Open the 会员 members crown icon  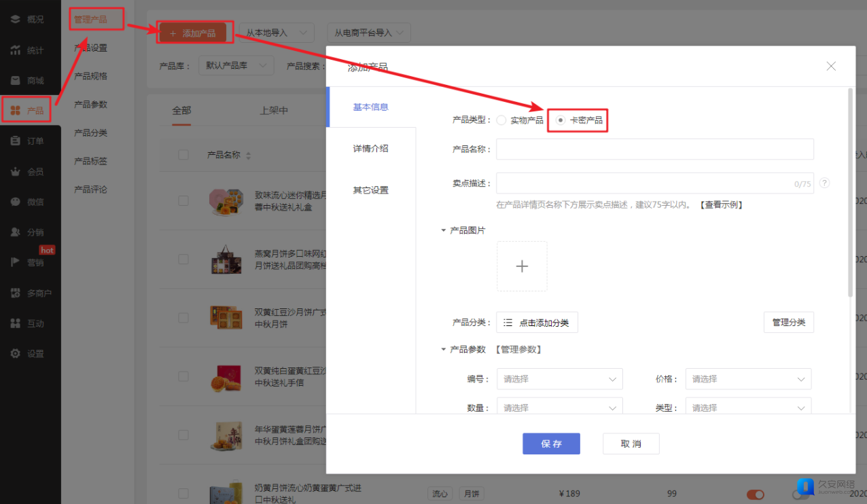(15, 172)
